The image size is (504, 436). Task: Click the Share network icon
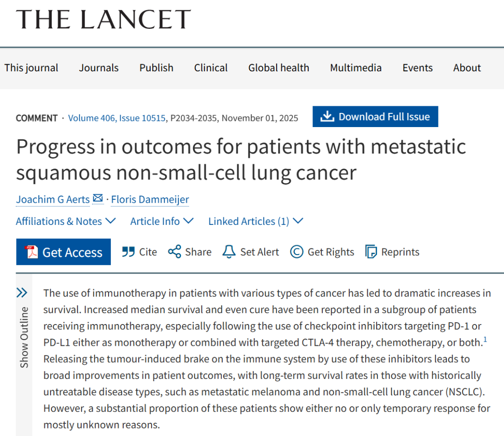(x=175, y=252)
